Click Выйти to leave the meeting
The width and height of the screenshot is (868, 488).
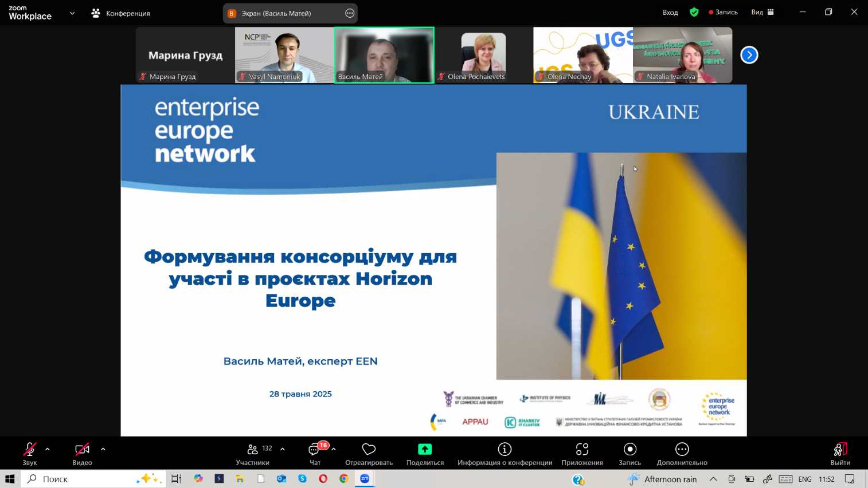(840, 454)
